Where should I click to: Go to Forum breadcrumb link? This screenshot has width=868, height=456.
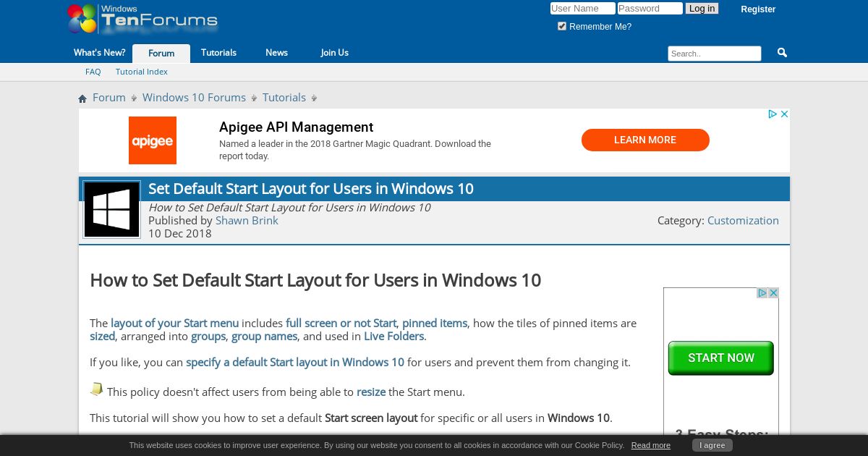(109, 98)
